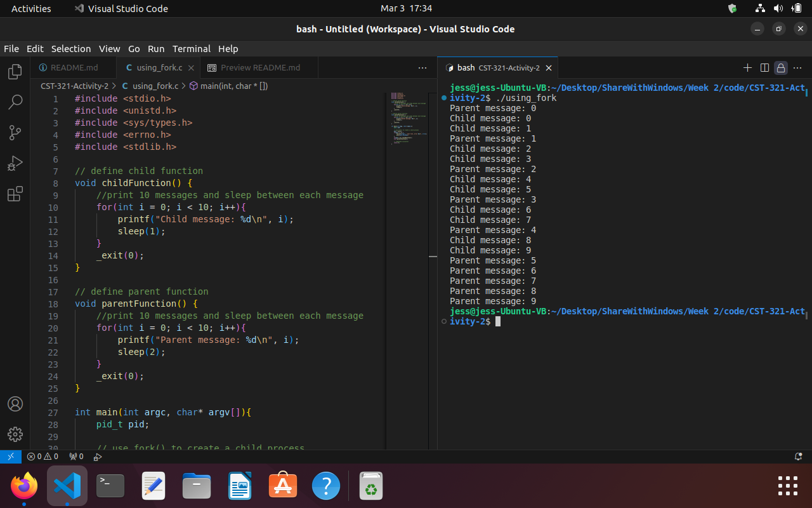Click the terminal prompt input cursor
812x508 pixels.
[x=498, y=321]
